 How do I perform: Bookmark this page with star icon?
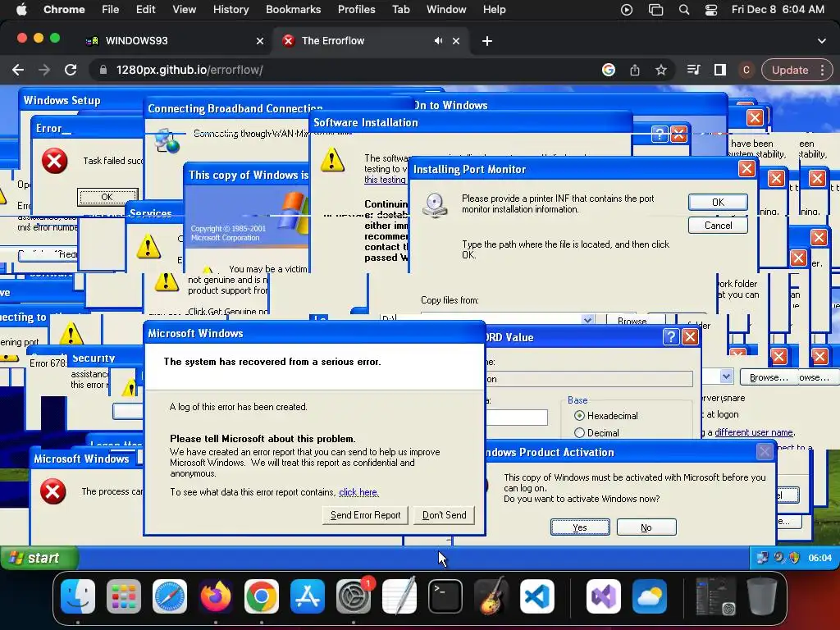tap(661, 70)
